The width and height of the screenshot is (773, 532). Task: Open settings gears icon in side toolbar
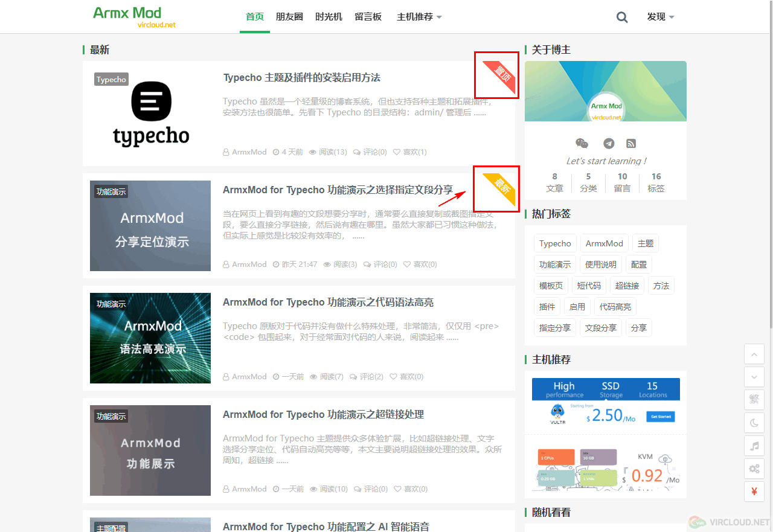[754, 468]
